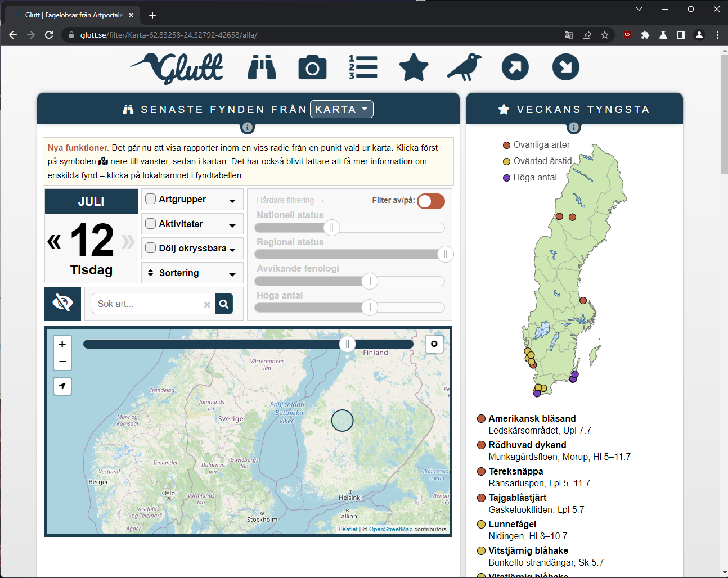Expand the Dölj okryssbara dropdown arrow

232,250
